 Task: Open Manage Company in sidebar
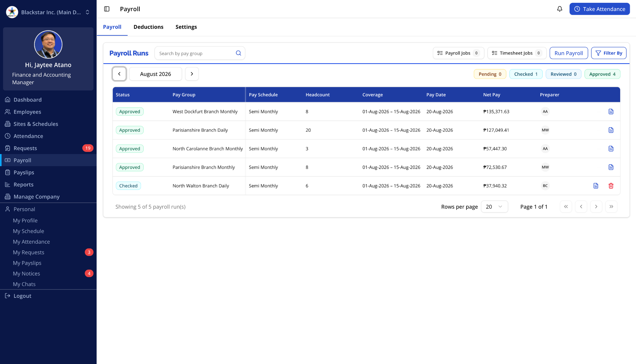click(x=48, y=197)
